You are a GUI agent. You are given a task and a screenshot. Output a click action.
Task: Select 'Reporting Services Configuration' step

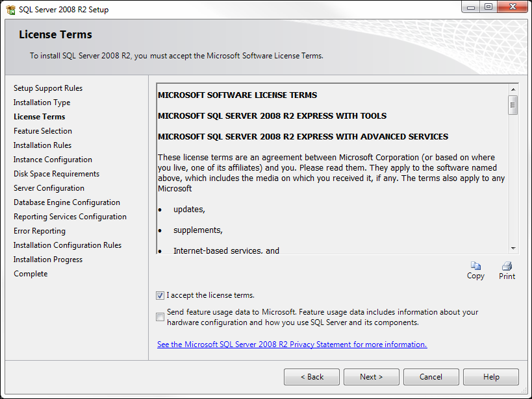pos(70,216)
